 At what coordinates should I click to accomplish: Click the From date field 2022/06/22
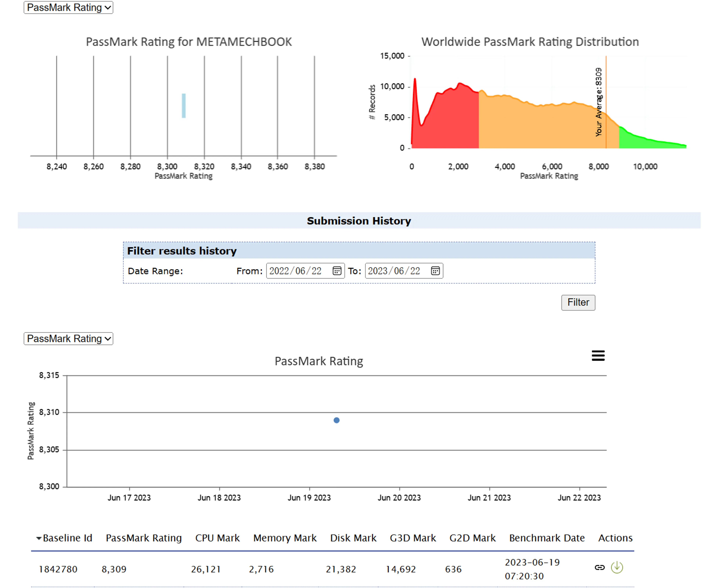coord(305,271)
